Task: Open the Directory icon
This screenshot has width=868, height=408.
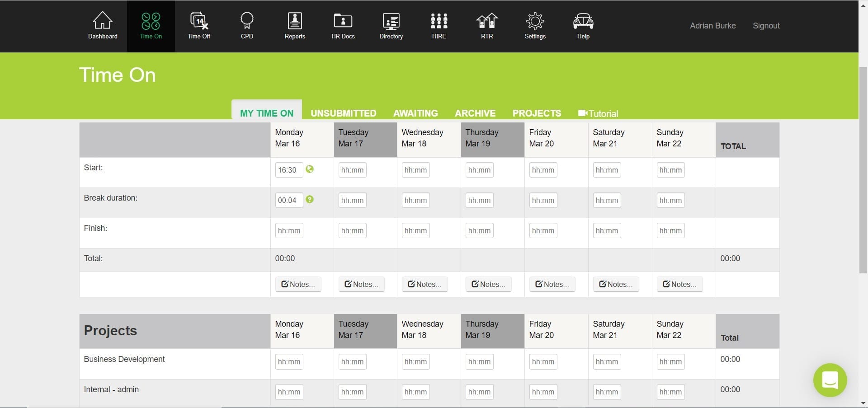Action: pyautogui.click(x=391, y=21)
